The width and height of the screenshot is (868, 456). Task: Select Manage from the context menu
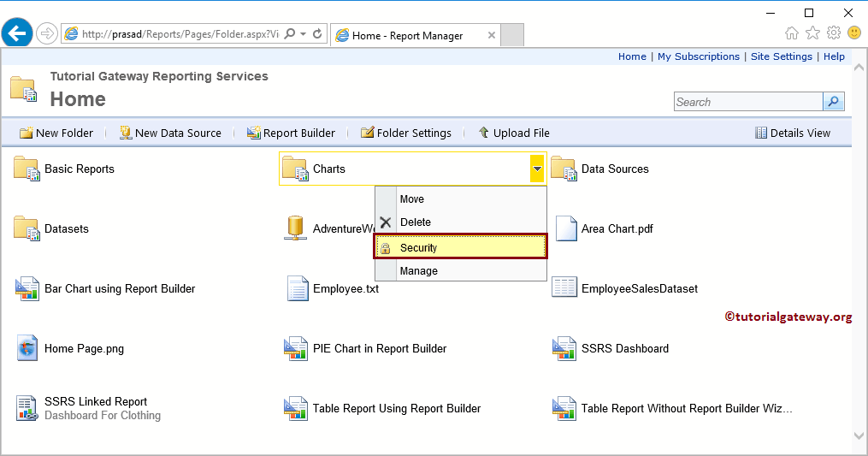tap(419, 271)
